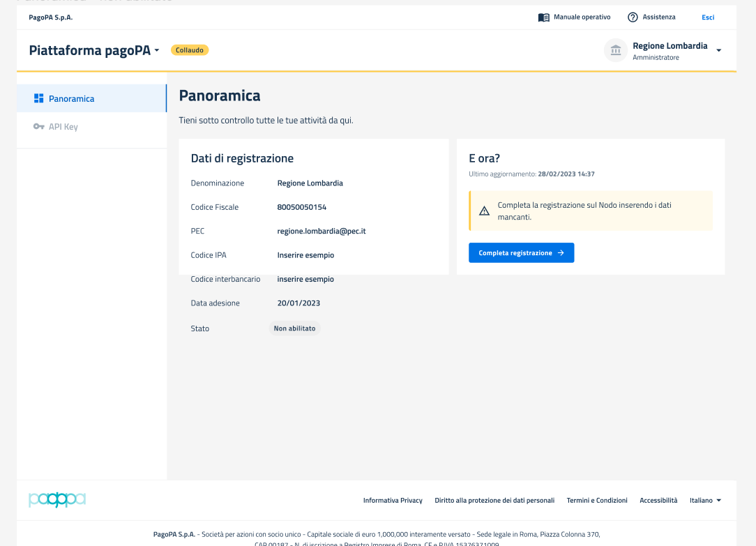The image size is (756, 546).
Task: Select Panoramica in the side menu
Action: pos(71,98)
